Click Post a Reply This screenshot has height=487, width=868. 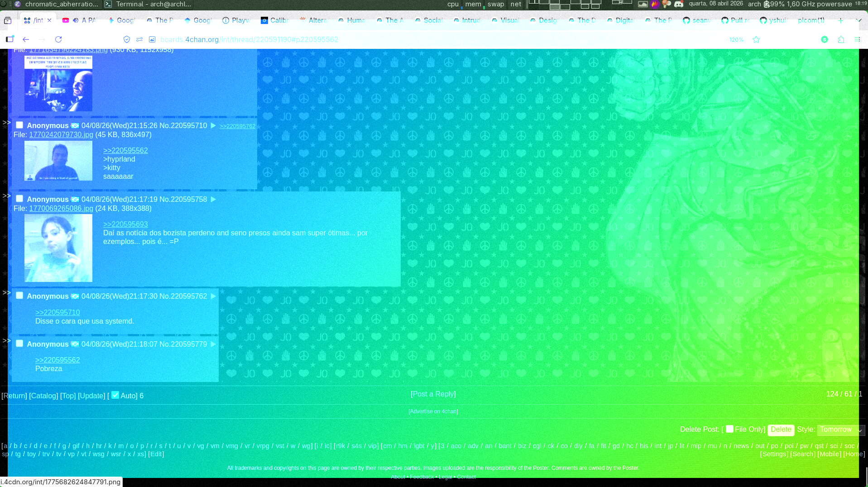click(x=433, y=394)
